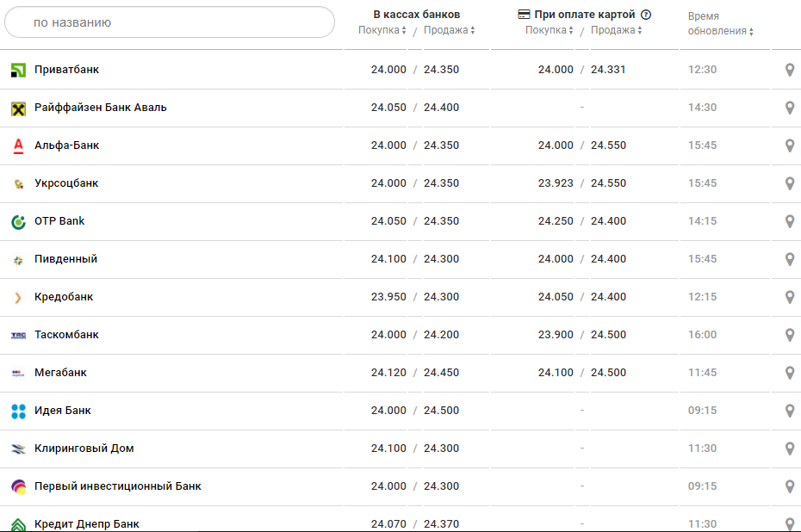Click the Кредобанк orange chevron logo

[18, 297]
